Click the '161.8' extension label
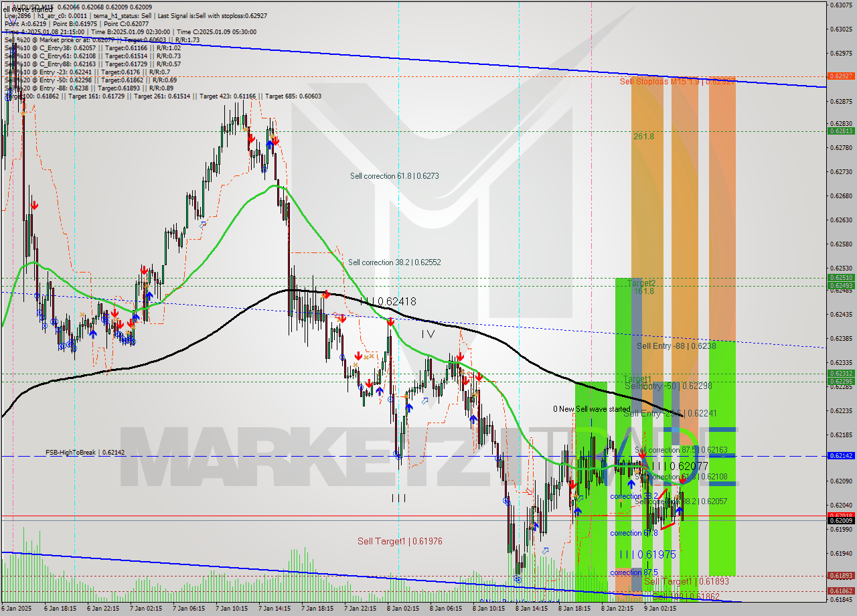857x616 pixels. pos(643,291)
